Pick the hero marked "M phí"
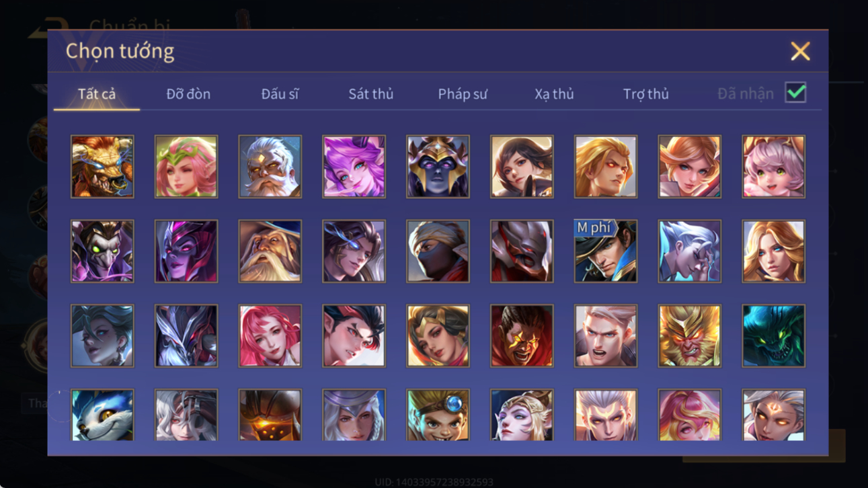Viewport: 868px width, 488px height. click(605, 251)
